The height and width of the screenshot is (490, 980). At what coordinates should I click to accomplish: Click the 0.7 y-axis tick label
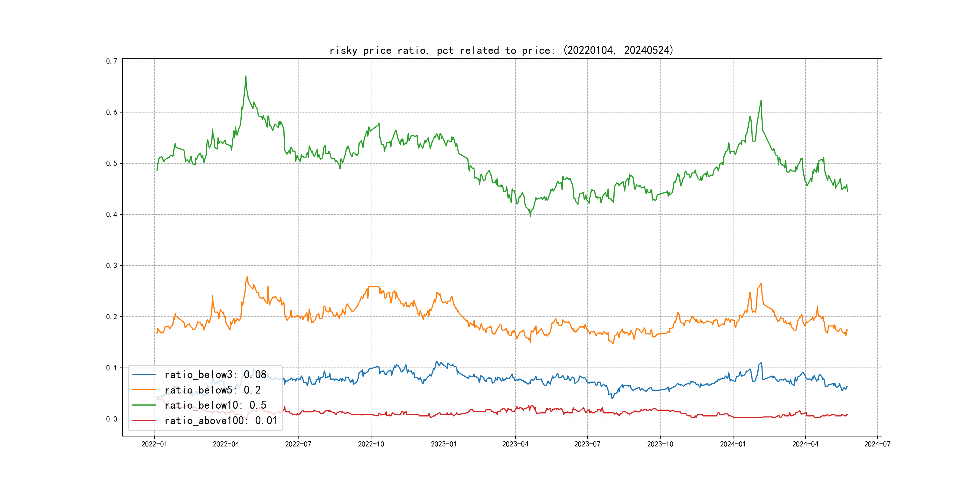[x=112, y=61]
